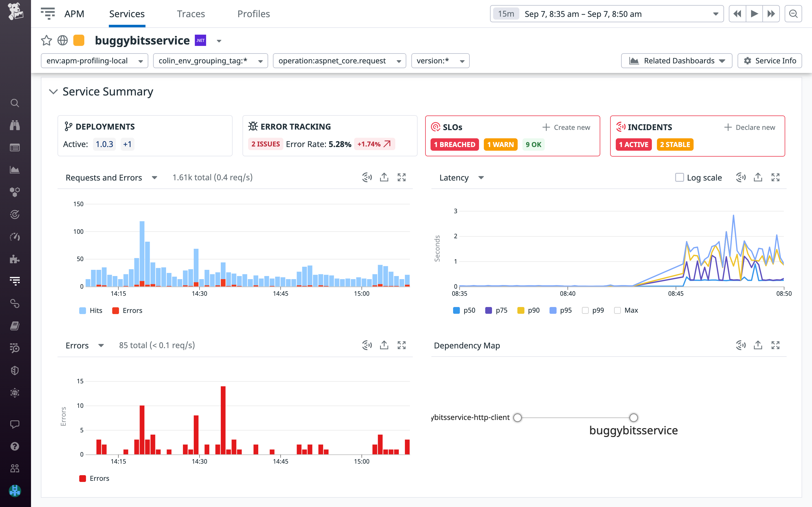
Task: Select the Security shield icon in sidebar
Action: tap(15, 370)
